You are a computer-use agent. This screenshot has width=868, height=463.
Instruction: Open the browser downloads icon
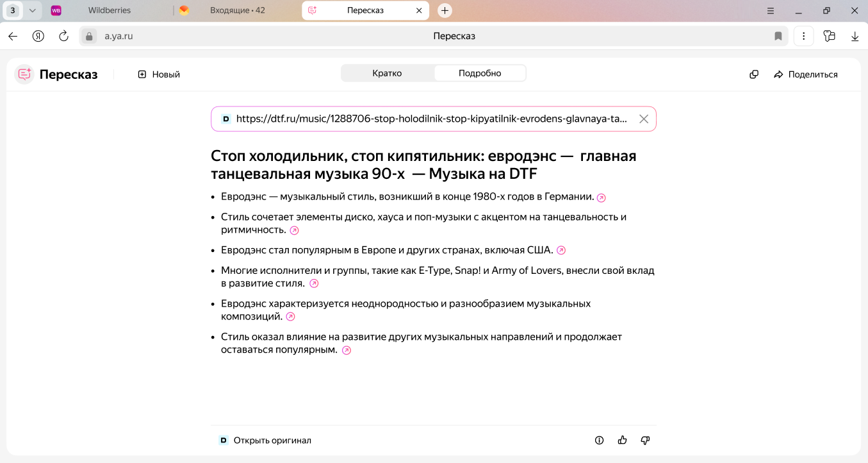coord(855,37)
